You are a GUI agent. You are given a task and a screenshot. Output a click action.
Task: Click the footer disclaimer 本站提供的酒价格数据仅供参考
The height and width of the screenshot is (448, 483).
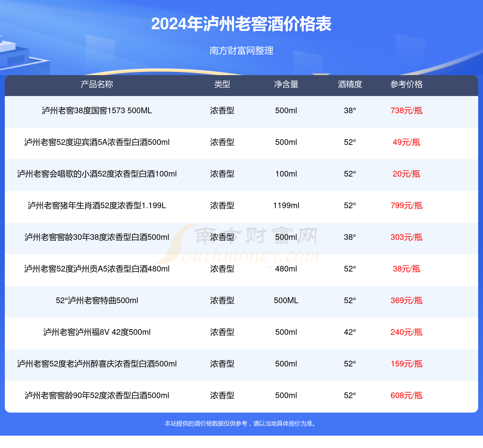click(x=206, y=424)
